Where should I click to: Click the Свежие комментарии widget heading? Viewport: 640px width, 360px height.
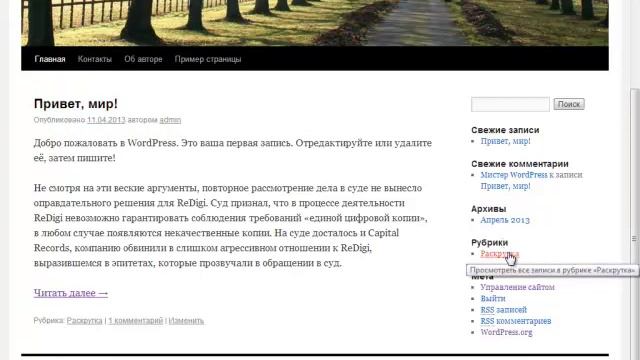[520, 164]
